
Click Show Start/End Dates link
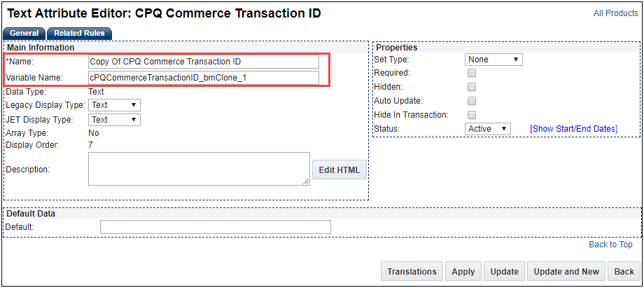pyautogui.click(x=573, y=129)
